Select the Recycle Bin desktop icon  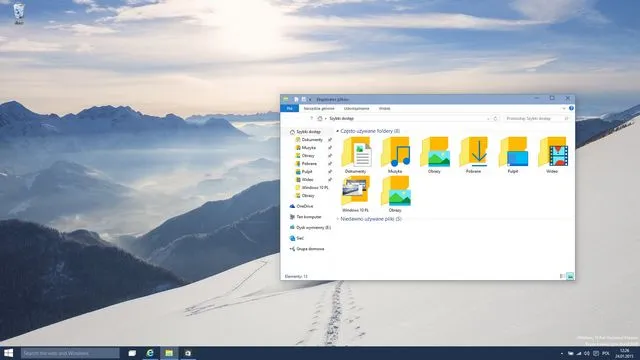click(19, 14)
